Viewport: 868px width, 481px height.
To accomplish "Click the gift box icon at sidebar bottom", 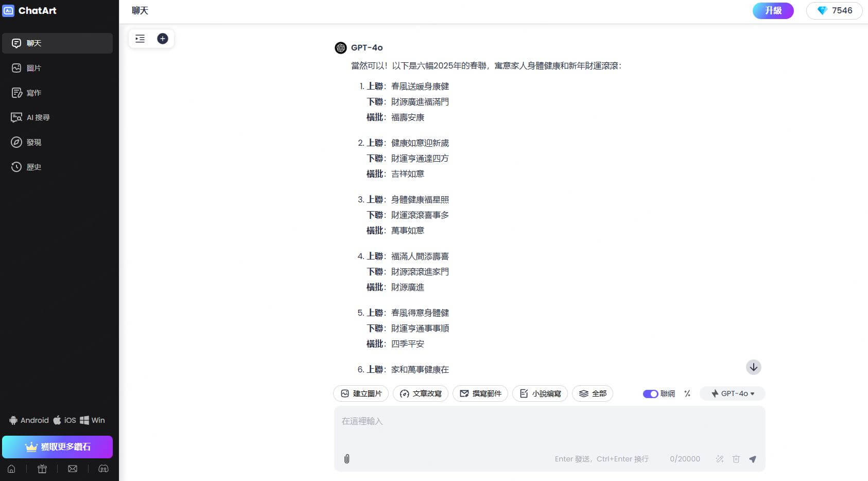I will tap(42, 469).
